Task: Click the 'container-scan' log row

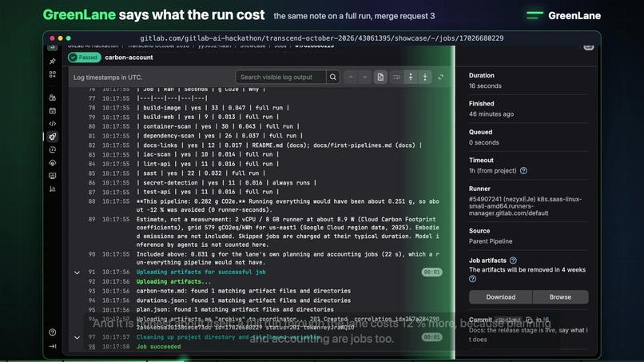Action: click(x=217, y=126)
